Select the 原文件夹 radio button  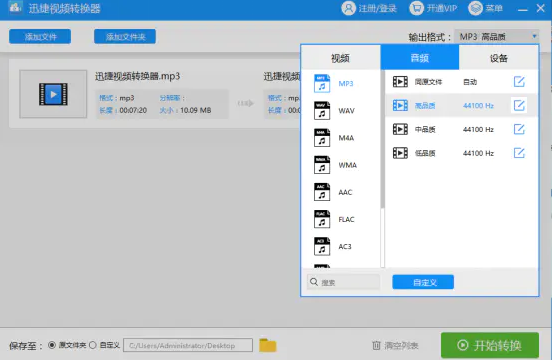[52, 345]
